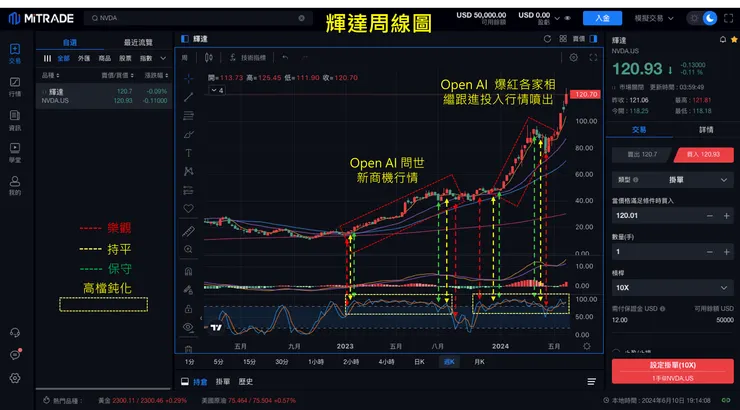Open 類型 掛單 order type dropdown
740x410 pixels.
tap(673, 180)
